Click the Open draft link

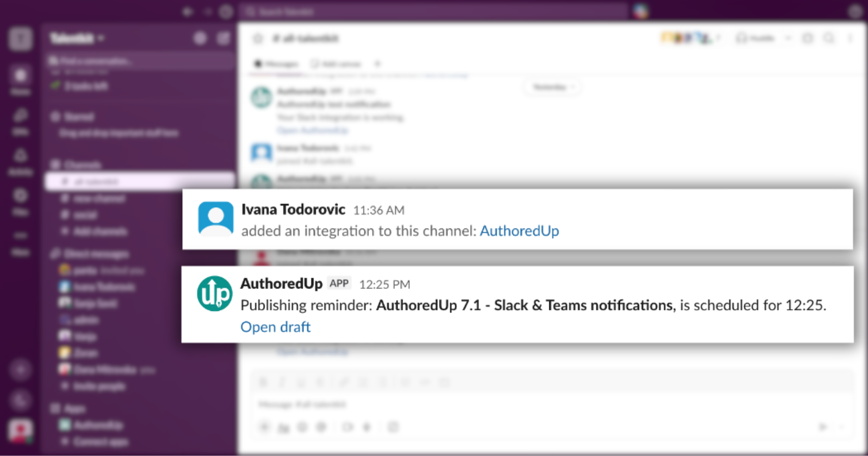click(275, 327)
